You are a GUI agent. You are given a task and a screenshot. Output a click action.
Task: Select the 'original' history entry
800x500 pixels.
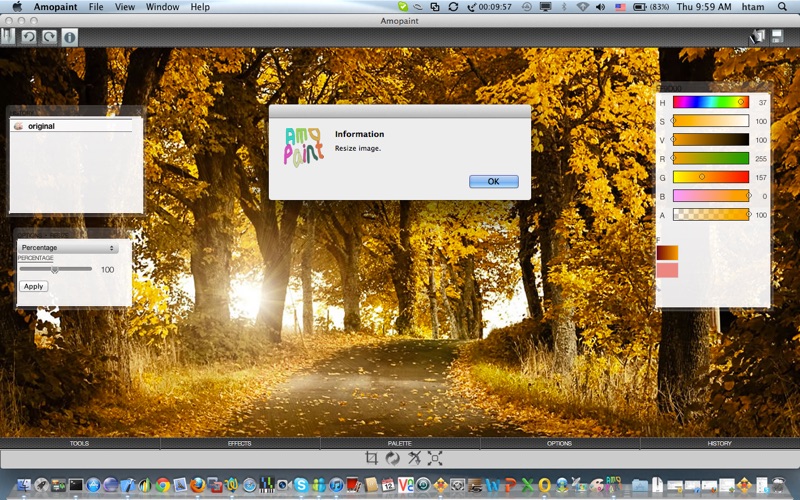(x=71, y=126)
